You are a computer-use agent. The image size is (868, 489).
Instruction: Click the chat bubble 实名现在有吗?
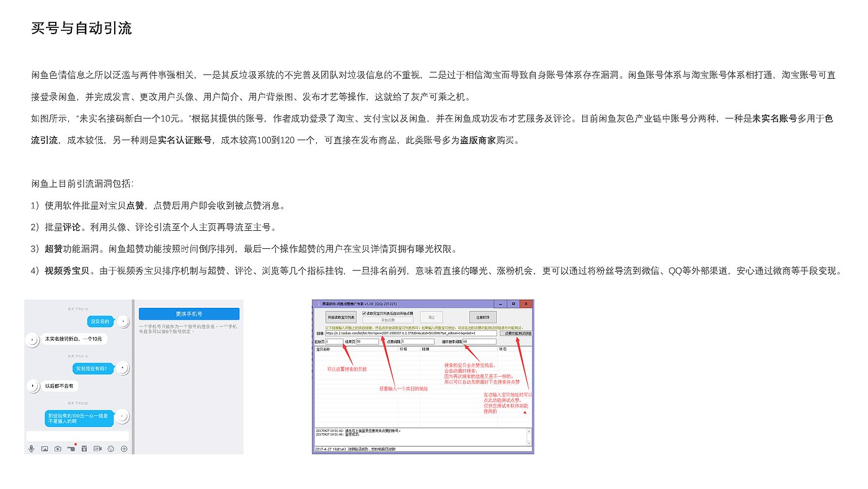(x=93, y=369)
